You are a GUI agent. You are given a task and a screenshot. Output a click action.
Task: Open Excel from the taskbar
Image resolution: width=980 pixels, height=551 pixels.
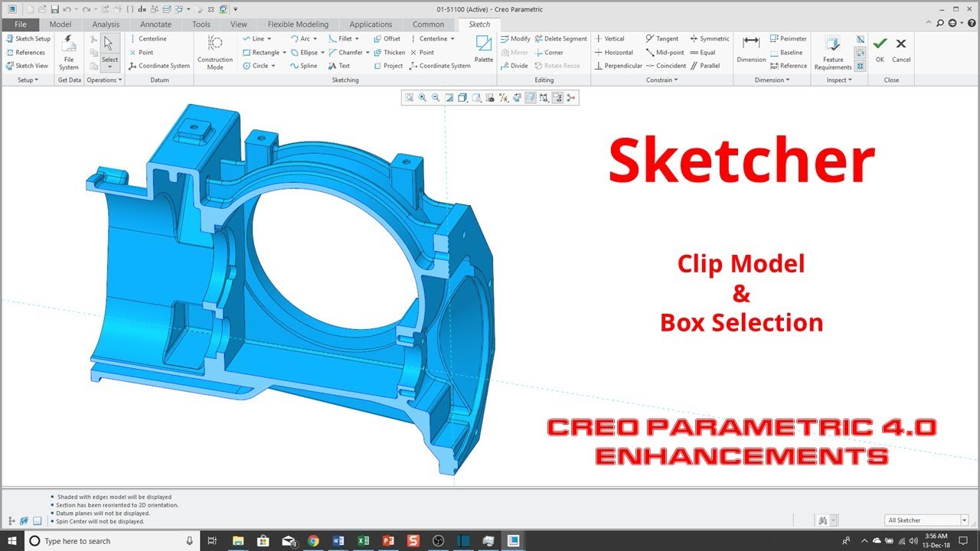tap(364, 541)
